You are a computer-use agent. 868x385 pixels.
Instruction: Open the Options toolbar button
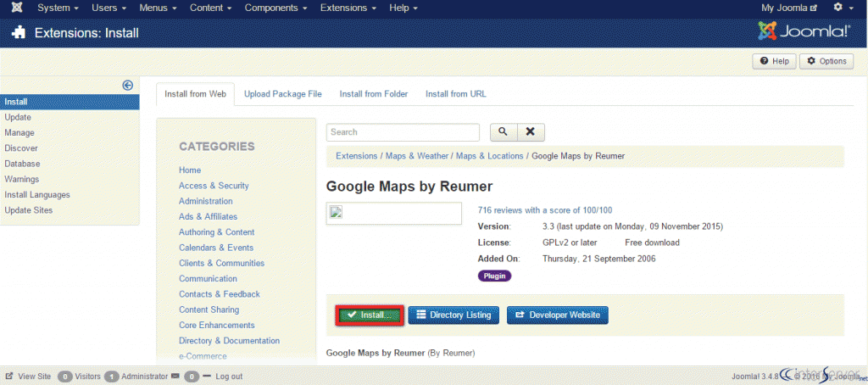[826, 61]
